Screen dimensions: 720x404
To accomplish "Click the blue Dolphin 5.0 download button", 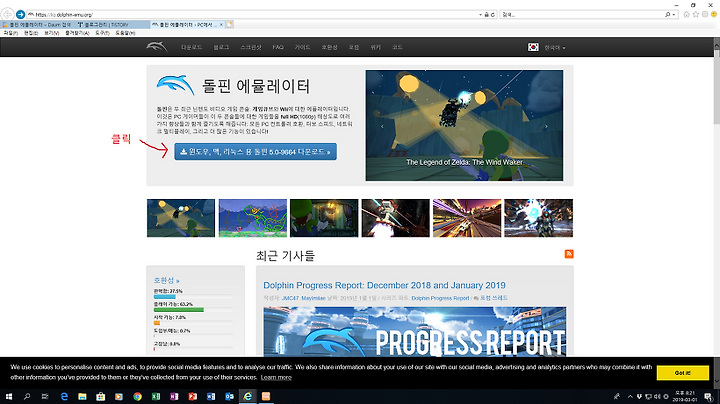I will click(255, 152).
